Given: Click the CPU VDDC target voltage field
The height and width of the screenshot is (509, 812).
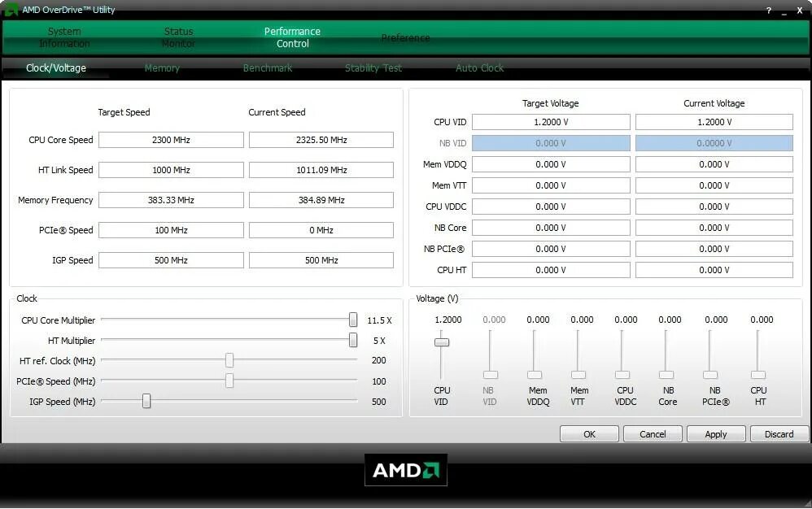Looking at the screenshot, I should tap(551, 207).
